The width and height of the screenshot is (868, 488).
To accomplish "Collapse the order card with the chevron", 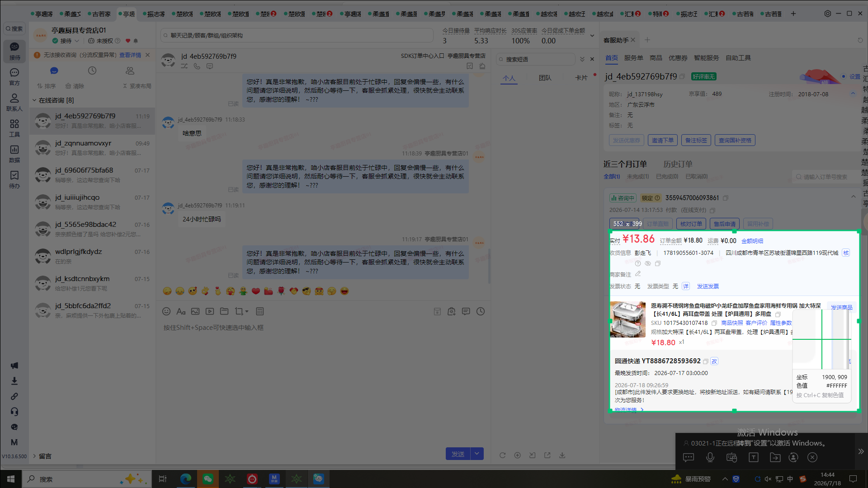I will coord(854,197).
